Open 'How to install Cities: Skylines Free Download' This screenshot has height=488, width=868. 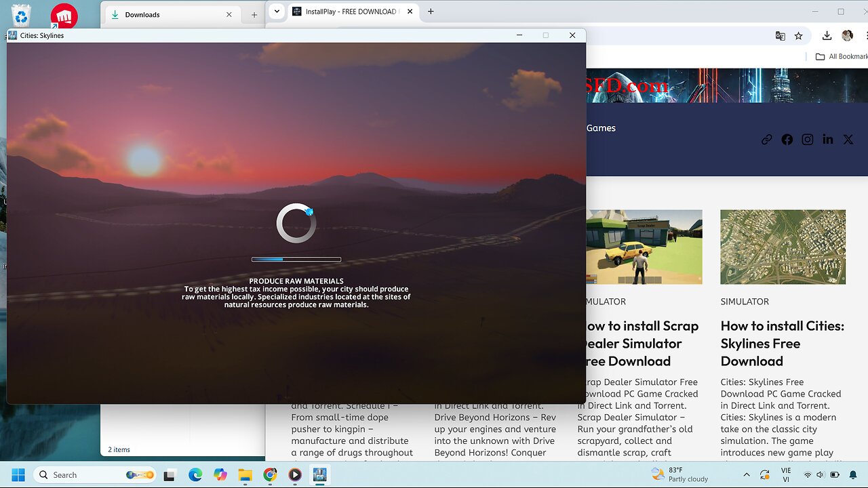[x=783, y=344]
